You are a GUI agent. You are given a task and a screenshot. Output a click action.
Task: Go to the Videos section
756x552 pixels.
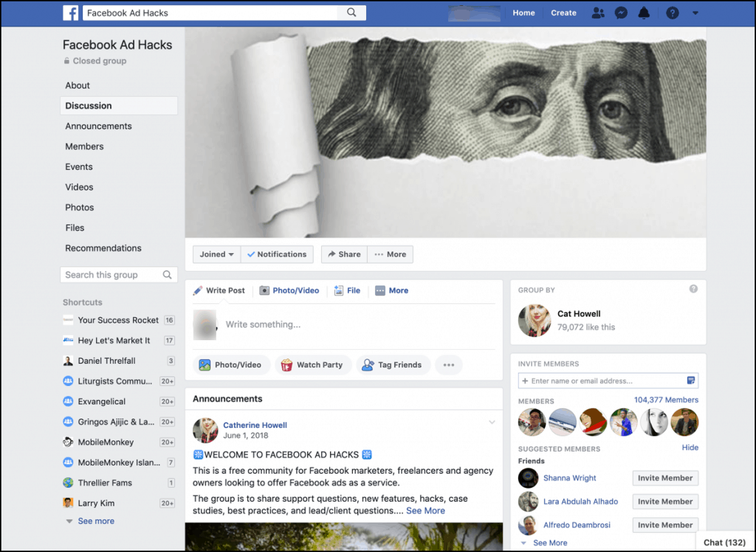pyautogui.click(x=79, y=187)
